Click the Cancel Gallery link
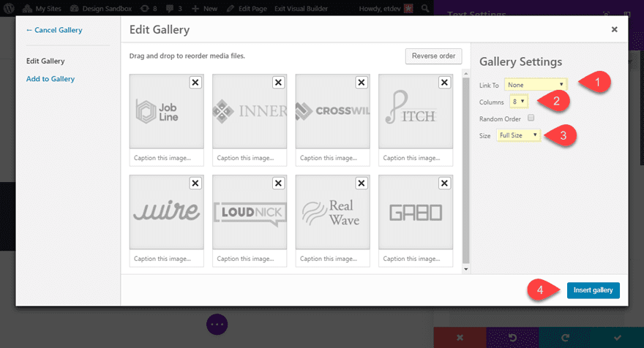The height and width of the screenshot is (348, 644). (x=54, y=30)
